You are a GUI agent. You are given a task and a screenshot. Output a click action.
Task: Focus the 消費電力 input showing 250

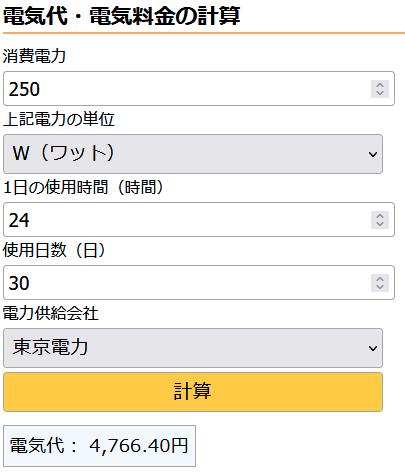(x=199, y=89)
